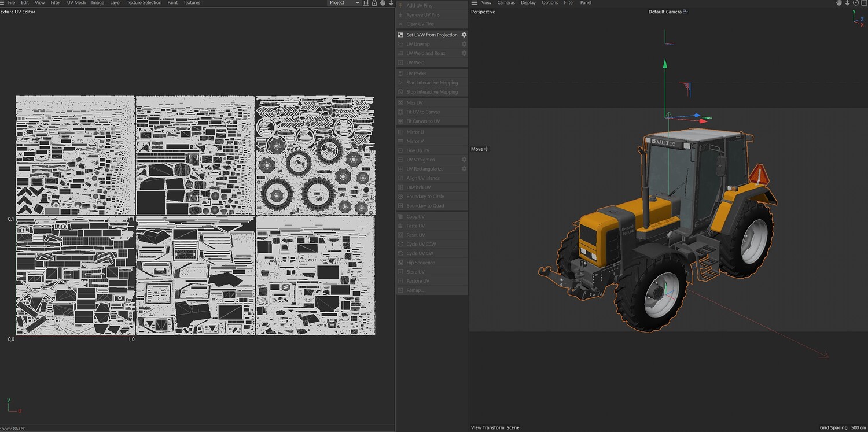This screenshot has height=432, width=868.
Task: Click Stop Interactive Mapping
Action: (432, 92)
